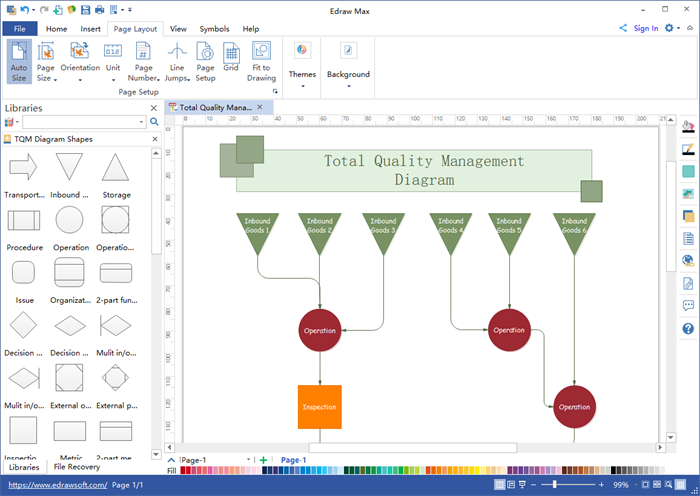The height and width of the screenshot is (496, 700).
Task: Open the Line style panel in right sidebar
Action: 688,149
